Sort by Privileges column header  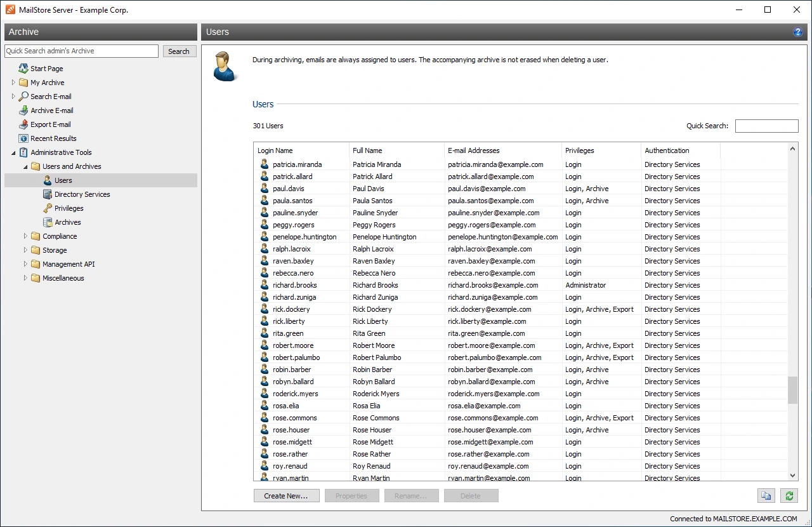tap(601, 150)
